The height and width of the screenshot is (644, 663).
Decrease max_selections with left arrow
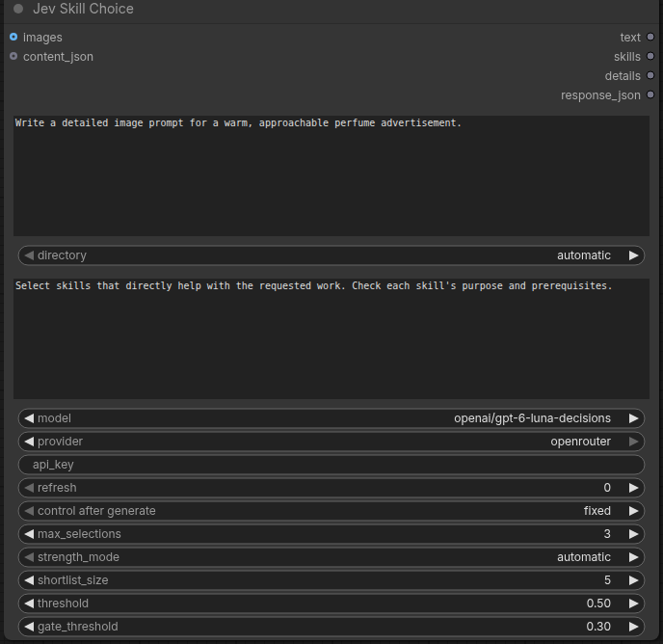[29, 534]
